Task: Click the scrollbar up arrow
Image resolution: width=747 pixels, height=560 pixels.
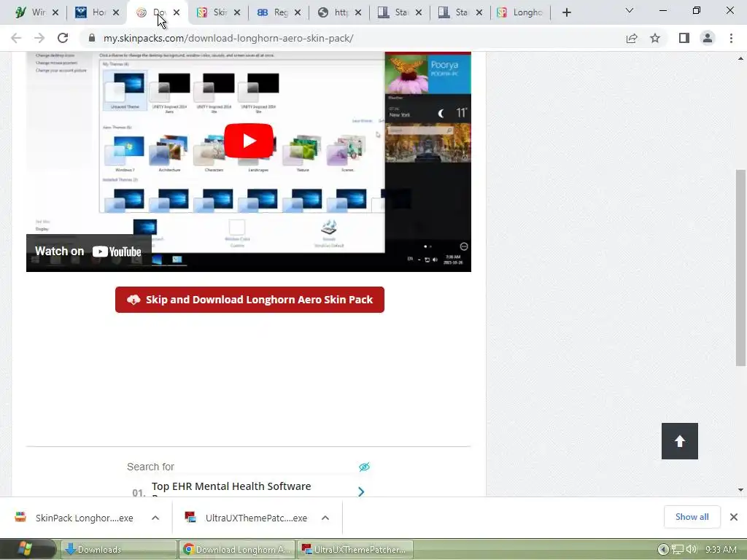Action: click(x=740, y=58)
